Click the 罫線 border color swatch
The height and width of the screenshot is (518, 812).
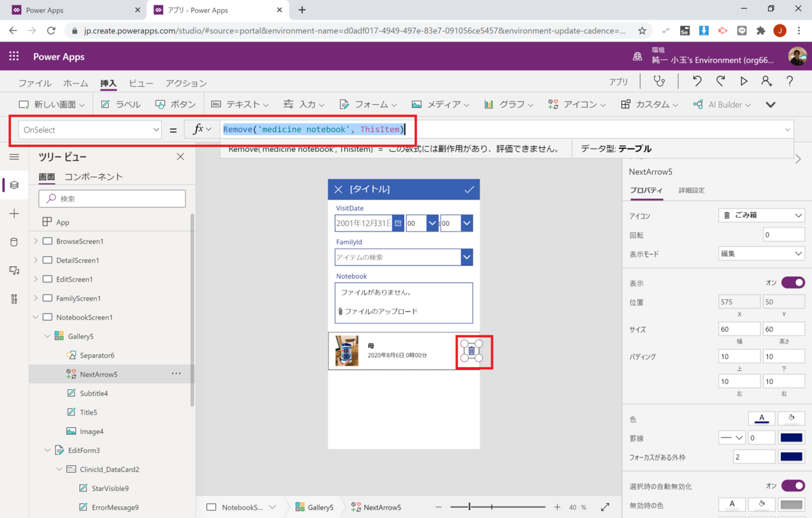[791, 438]
